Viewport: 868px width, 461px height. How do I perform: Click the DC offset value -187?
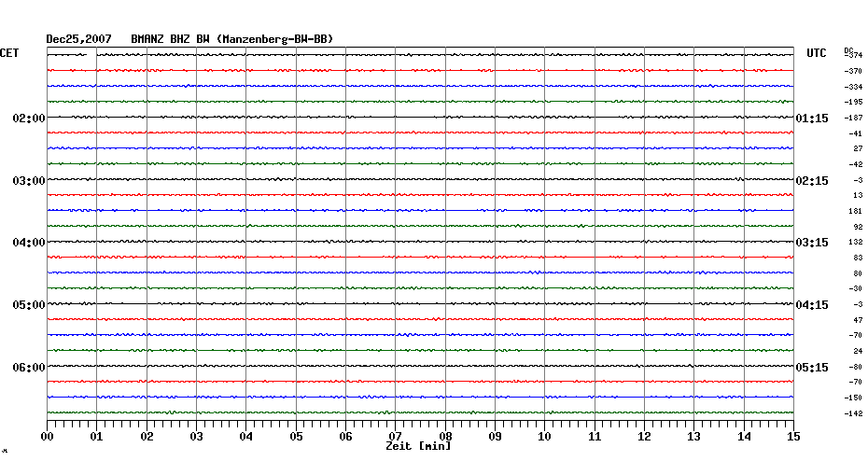[x=854, y=118]
